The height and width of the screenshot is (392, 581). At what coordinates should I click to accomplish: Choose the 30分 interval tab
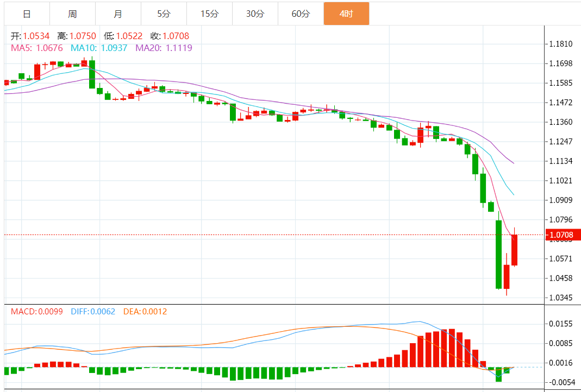point(255,14)
